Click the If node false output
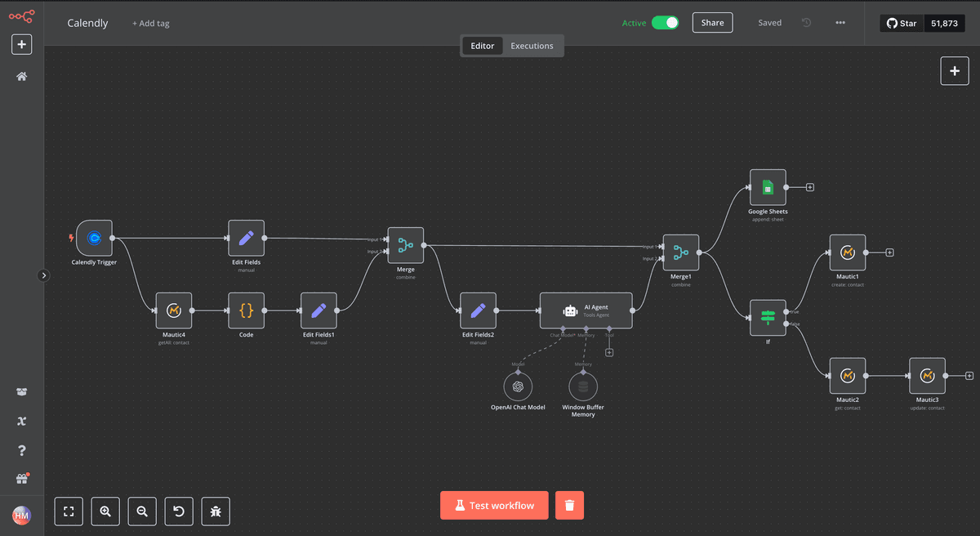The height and width of the screenshot is (536, 980). [786, 324]
